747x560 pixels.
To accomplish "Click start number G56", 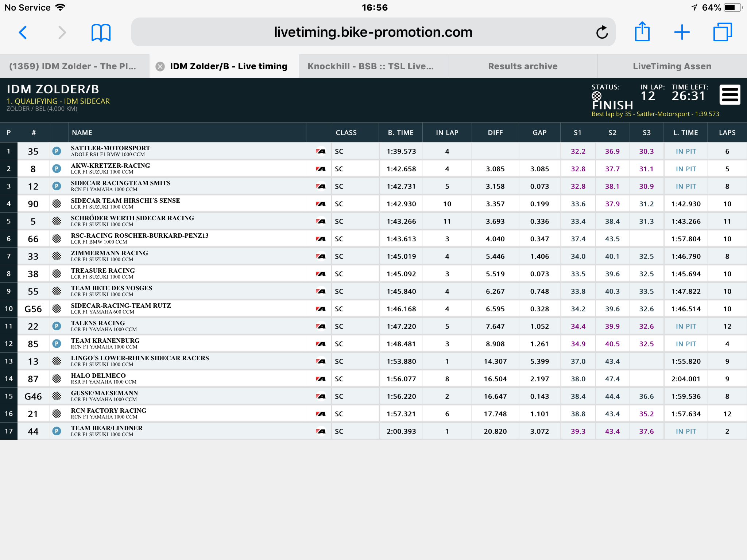I will tap(33, 309).
